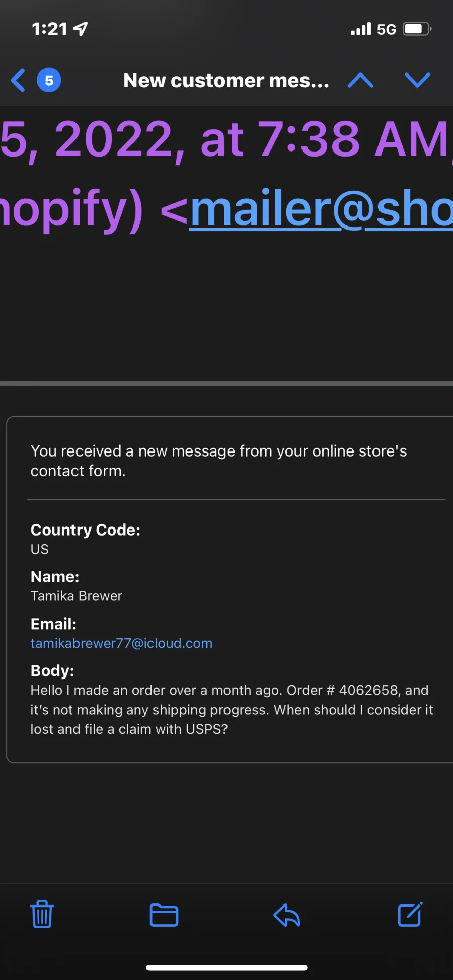Reply using the curved arrow icon
The image size is (453, 980).
(x=287, y=915)
